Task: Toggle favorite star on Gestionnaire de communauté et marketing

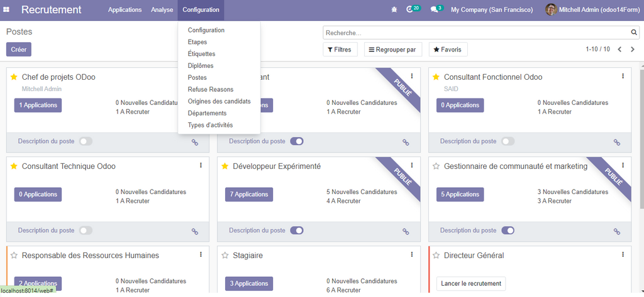Action: click(x=436, y=166)
